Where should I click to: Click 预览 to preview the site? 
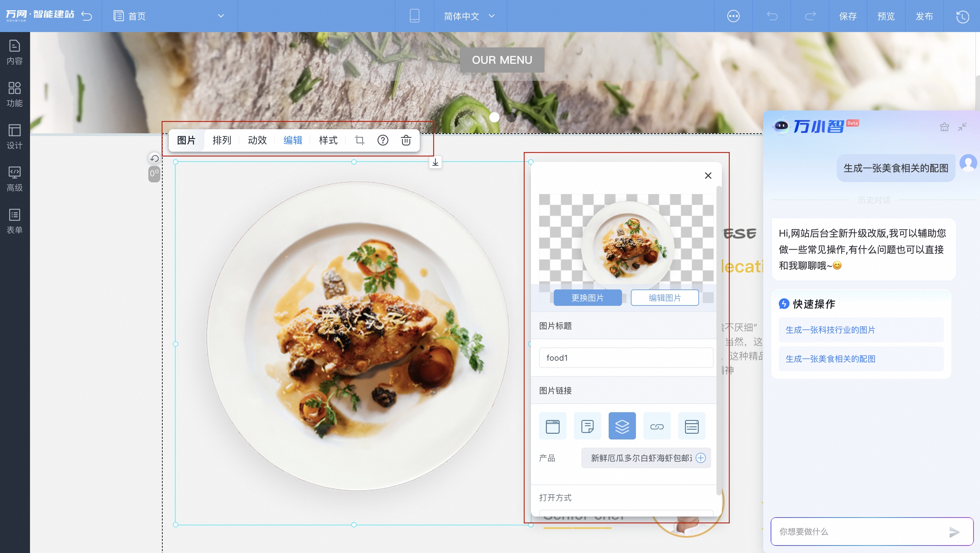tap(886, 16)
